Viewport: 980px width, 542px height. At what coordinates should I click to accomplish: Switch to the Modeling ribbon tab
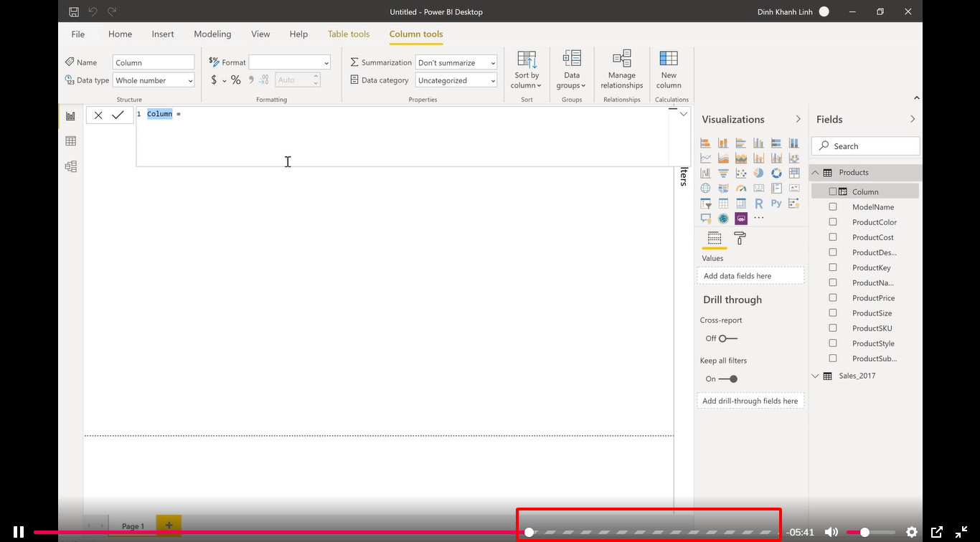point(212,34)
